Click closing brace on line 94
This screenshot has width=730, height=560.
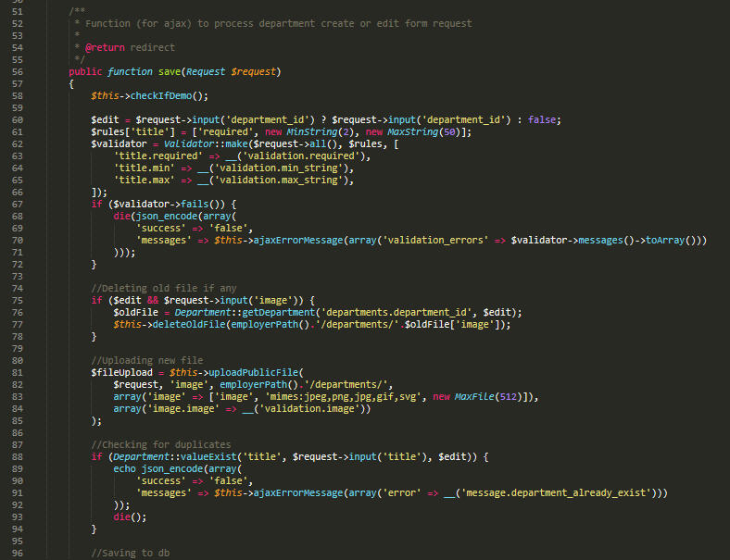tap(94, 529)
